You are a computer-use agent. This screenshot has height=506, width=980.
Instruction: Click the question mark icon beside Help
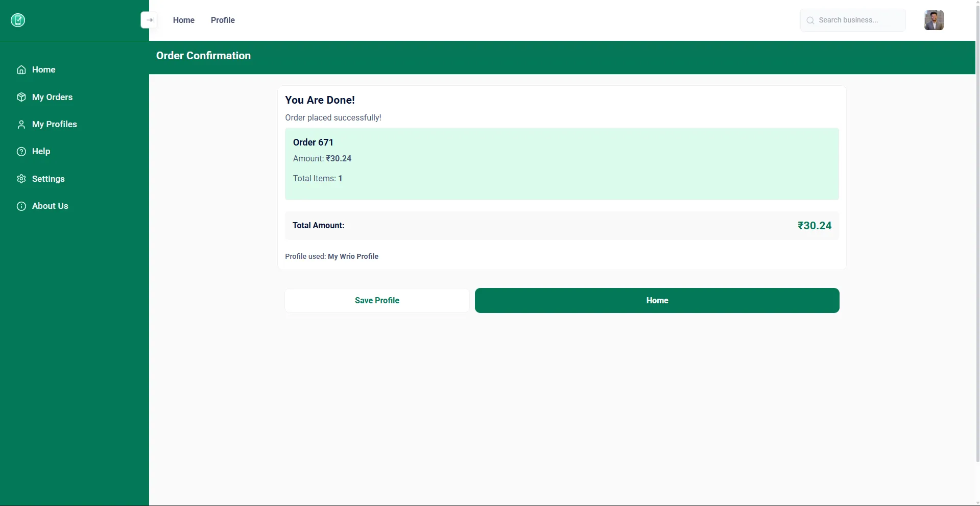click(x=21, y=152)
